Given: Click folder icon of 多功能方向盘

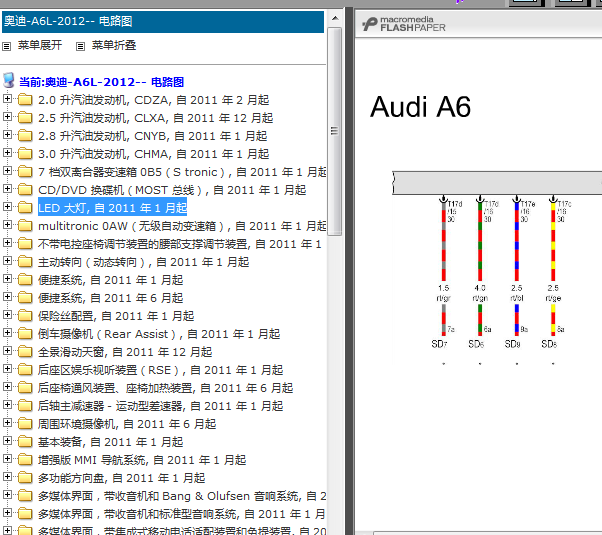Looking at the screenshot, I should coord(25,478).
